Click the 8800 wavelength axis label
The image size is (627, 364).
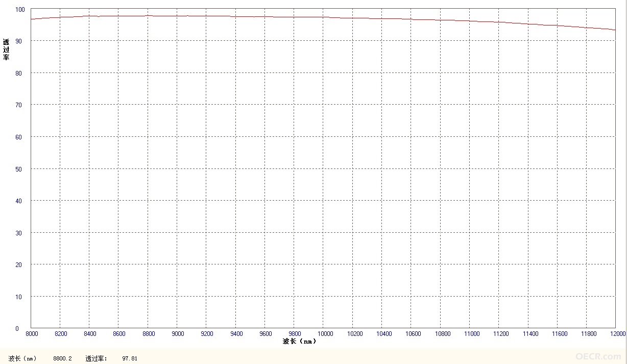coord(149,334)
